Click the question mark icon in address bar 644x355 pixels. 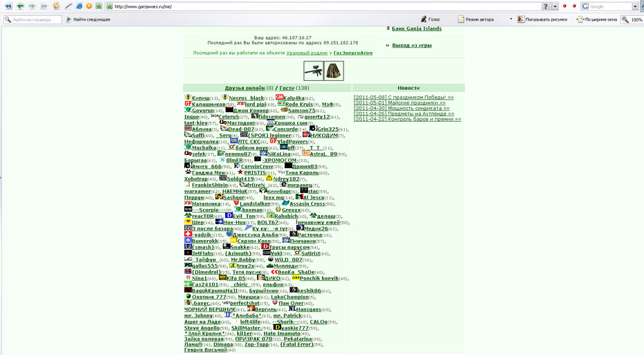[546, 6]
